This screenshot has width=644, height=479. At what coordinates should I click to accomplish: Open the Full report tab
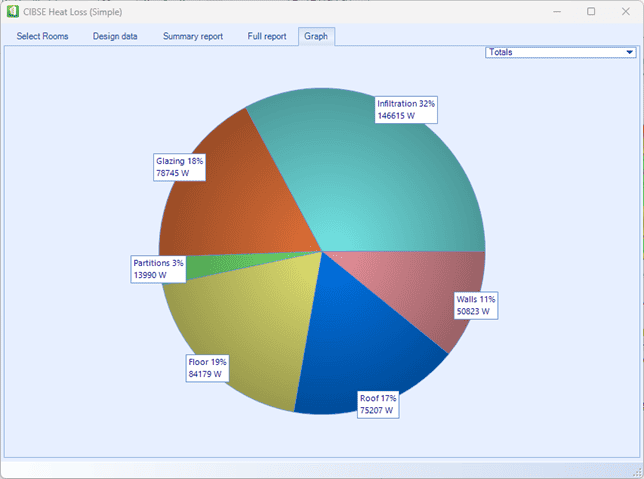(268, 36)
